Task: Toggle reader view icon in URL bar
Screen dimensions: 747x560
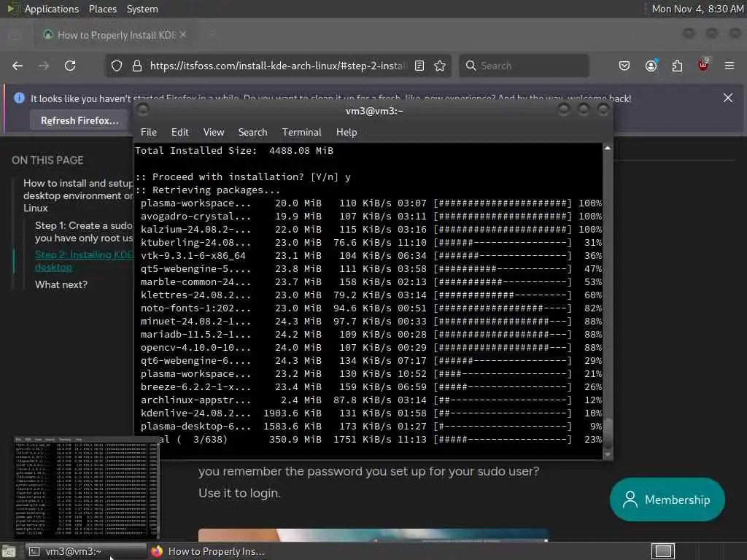Action: pos(419,66)
